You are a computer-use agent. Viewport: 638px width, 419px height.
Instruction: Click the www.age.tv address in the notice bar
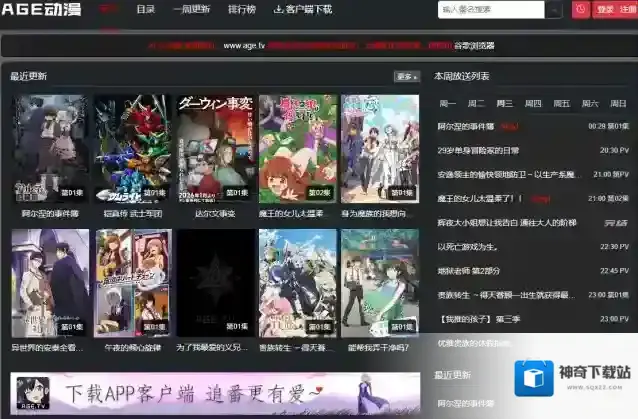pos(244,46)
